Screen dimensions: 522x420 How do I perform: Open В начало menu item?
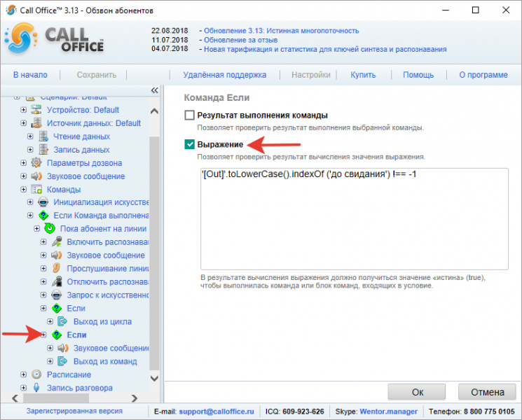click(x=30, y=75)
